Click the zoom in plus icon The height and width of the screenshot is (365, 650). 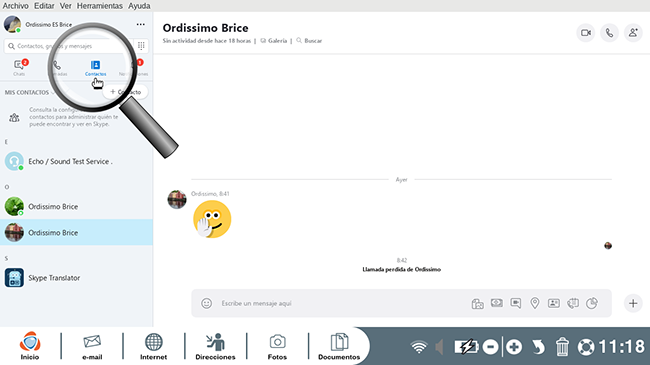[x=514, y=347]
